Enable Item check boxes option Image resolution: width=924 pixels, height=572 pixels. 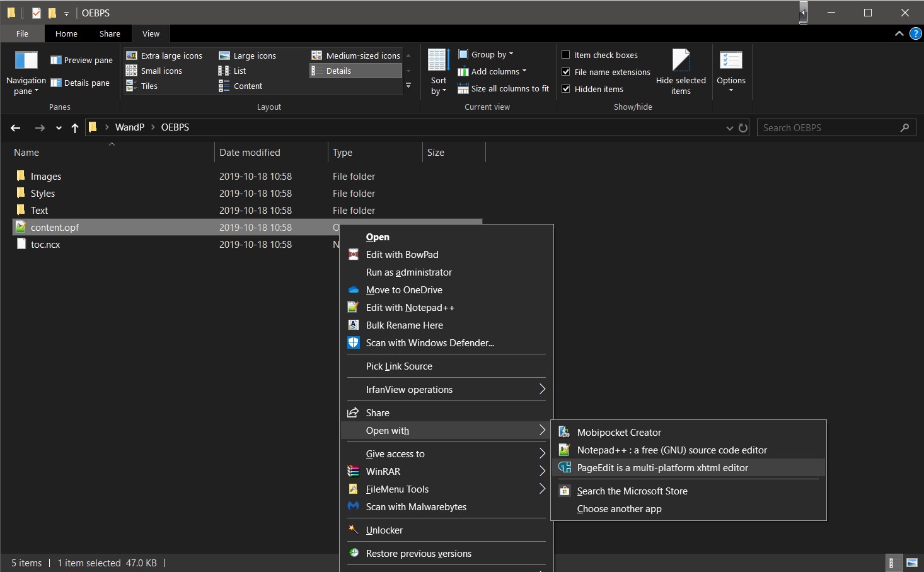coord(566,55)
